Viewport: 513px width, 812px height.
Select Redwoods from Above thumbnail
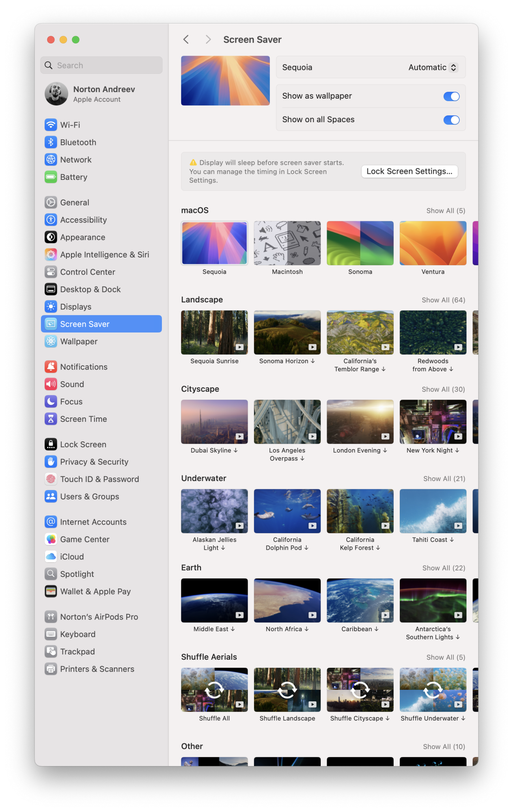click(433, 333)
